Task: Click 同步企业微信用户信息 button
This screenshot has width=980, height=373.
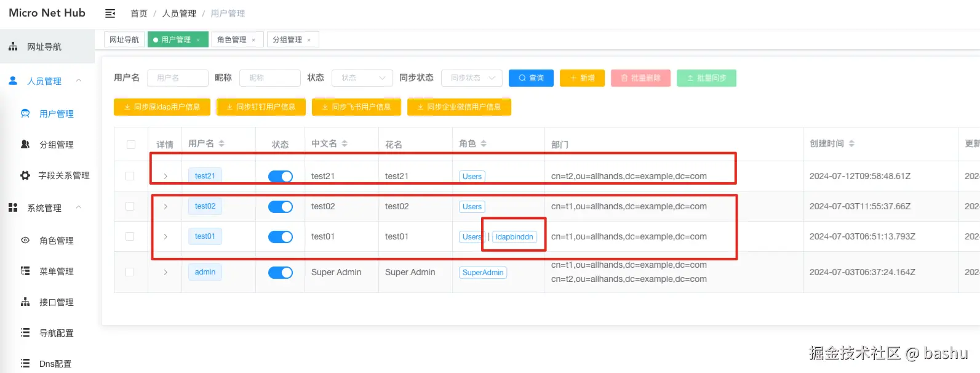Action: tap(459, 107)
